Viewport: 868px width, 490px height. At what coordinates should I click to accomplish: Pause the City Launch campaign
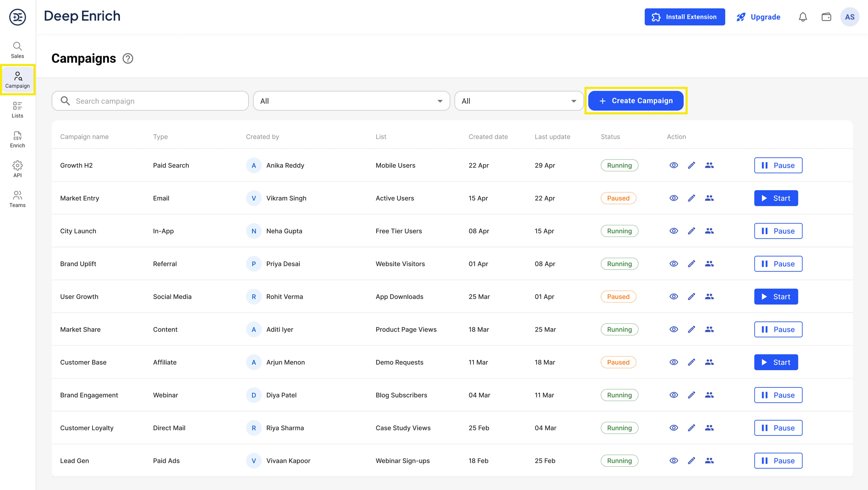point(778,231)
